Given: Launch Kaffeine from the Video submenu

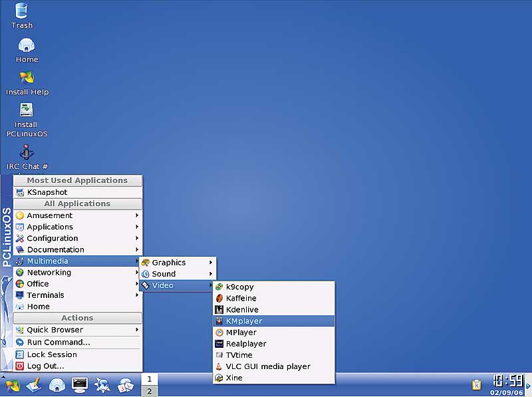Looking at the screenshot, I should point(274,299).
